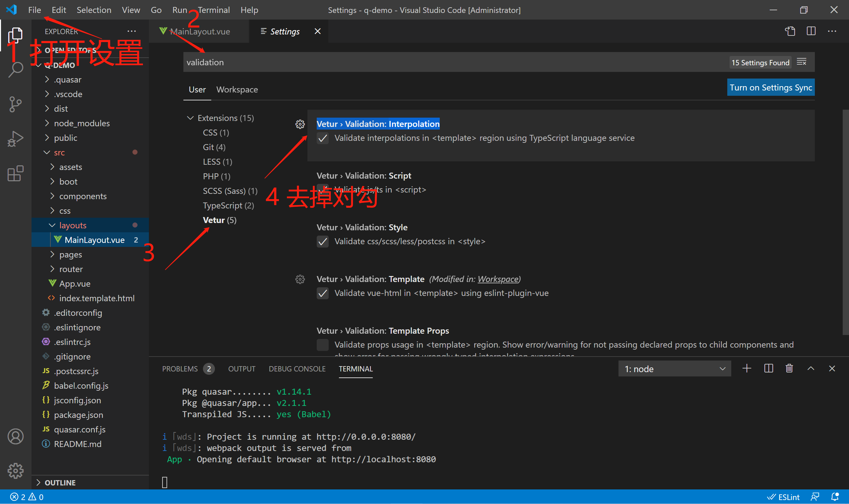Click the gear beside Vetur Validation: Template setting
Image resolution: width=849 pixels, height=504 pixels.
point(300,279)
